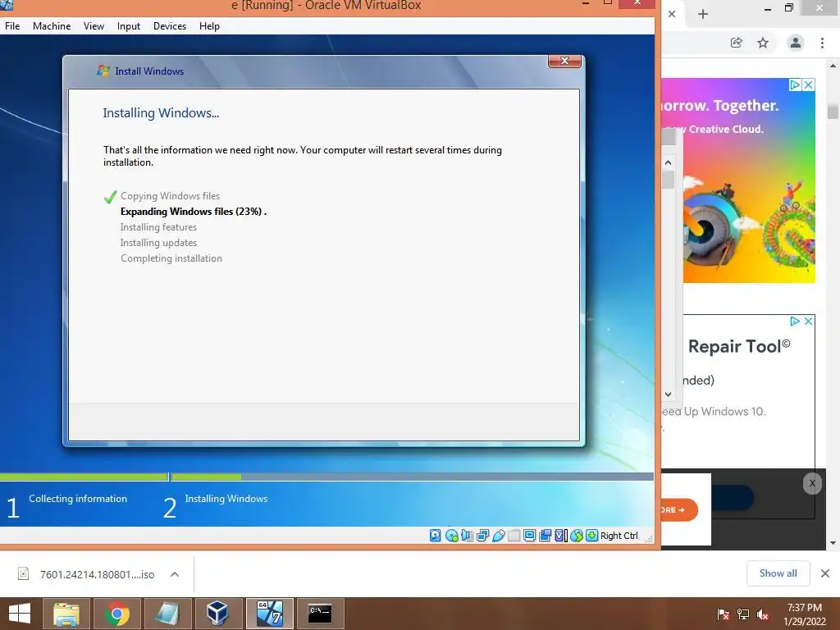The image size is (840, 630).
Task: Click the Right Ctrl host key label
Action: coord(619,536)
